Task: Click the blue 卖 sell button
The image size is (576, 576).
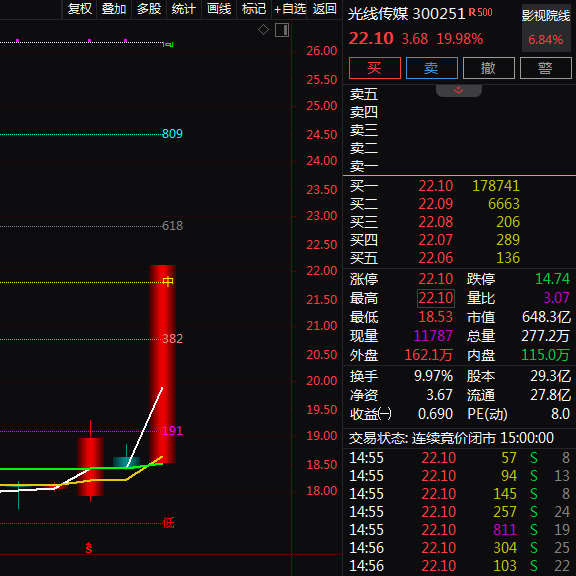Action: pos(432,68)
